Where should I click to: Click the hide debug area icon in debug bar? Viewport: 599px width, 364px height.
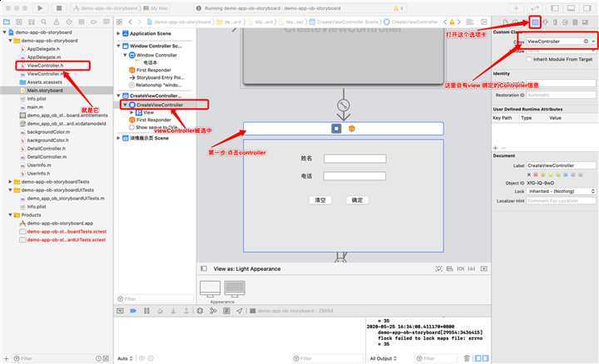tap(120, 311)
